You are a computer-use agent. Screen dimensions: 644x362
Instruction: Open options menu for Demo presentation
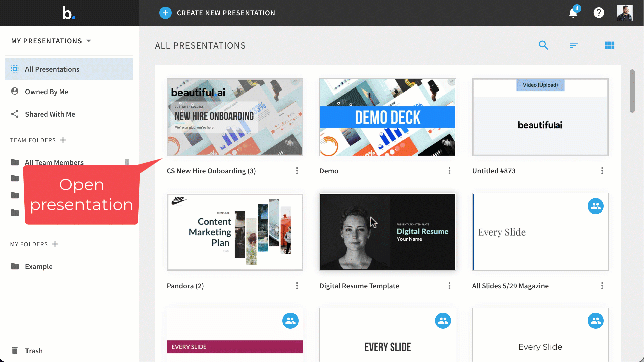(449, 171)
